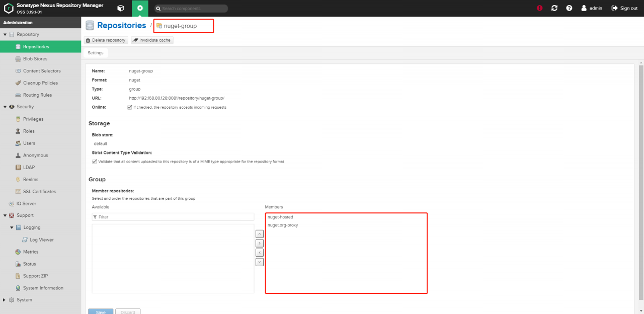This screenshot has width=644, height=314.
Task: Switch to the Settings tab
Action: [96, 53]
